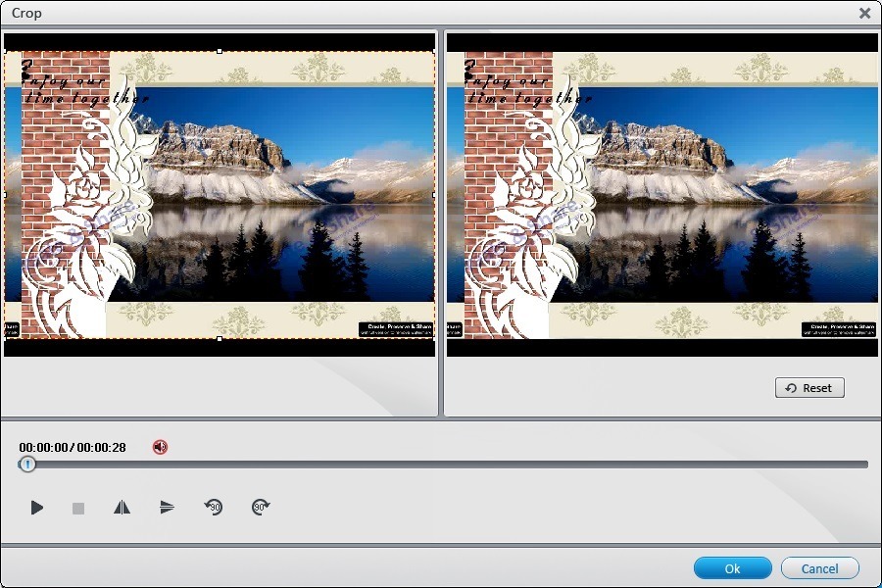Confirm the crop with Ok
Screen dimensions: 882x588
click(x=732, y=568)
